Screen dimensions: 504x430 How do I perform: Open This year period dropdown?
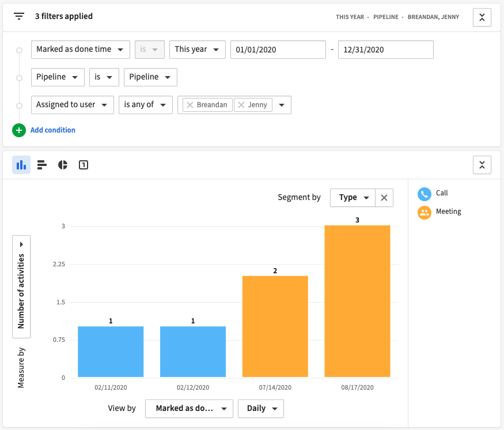[198, 50]
